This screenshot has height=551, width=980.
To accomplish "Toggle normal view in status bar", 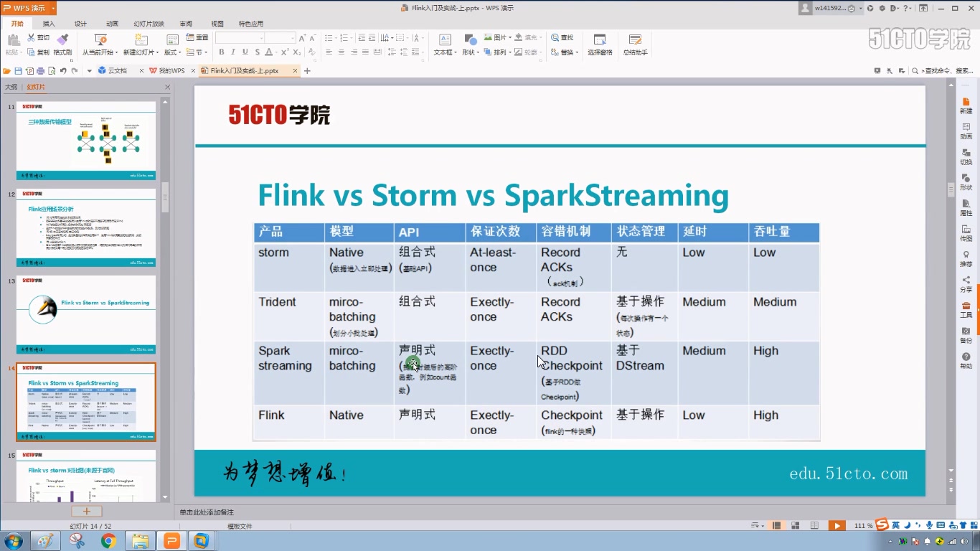I will click(776, 526).
